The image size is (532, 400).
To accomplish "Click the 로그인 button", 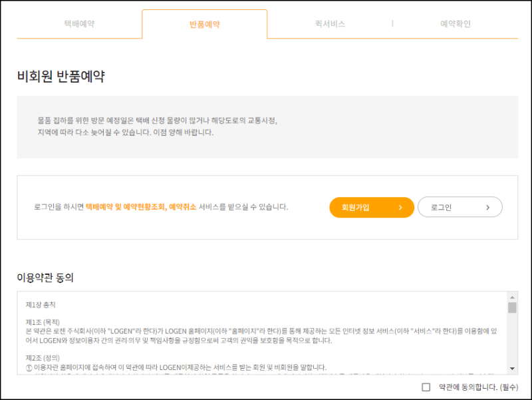I will click(459, 207).
